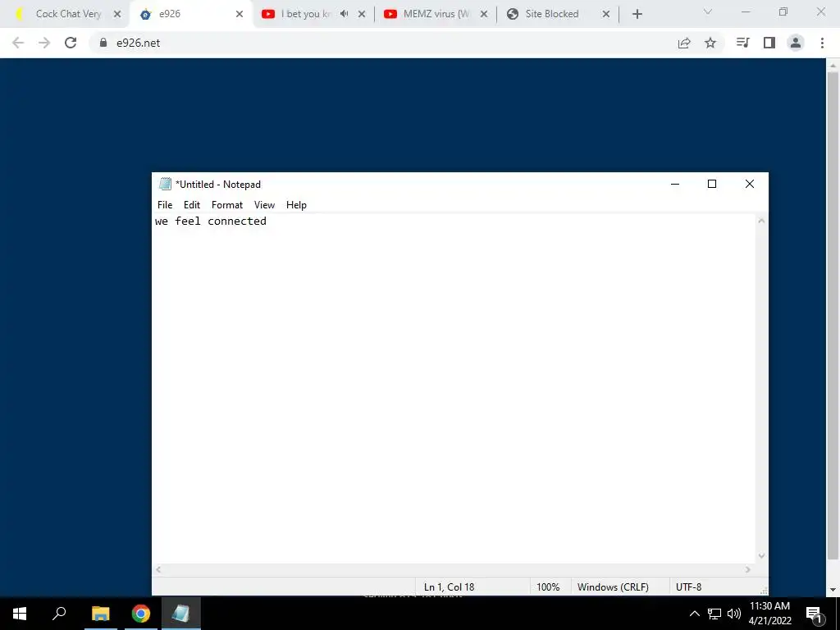Close the MEMZ virus tab
Screen dimensions: 840x630
pyautogui.click(x=484, y=15)
